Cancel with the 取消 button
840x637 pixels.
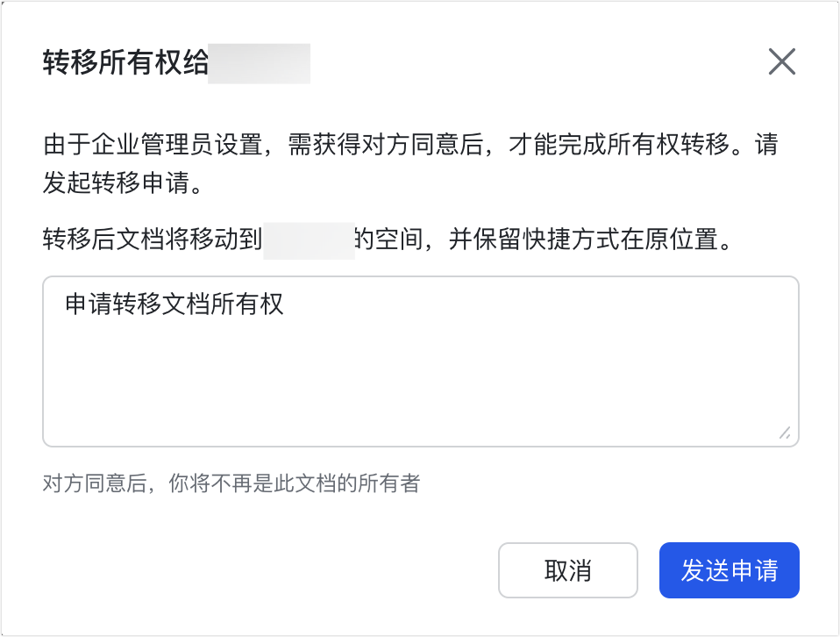click(567, 570)
